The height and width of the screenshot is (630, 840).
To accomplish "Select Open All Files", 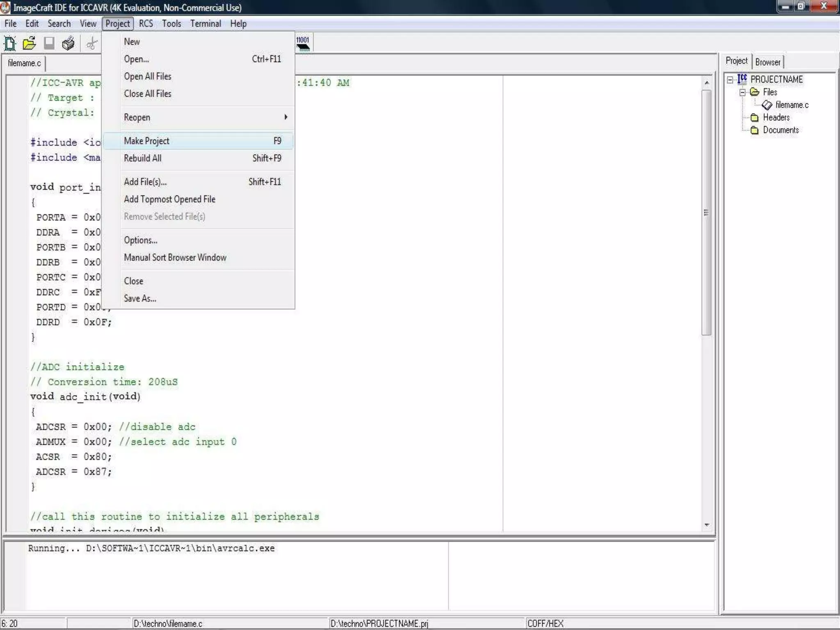I will point(199,76).
